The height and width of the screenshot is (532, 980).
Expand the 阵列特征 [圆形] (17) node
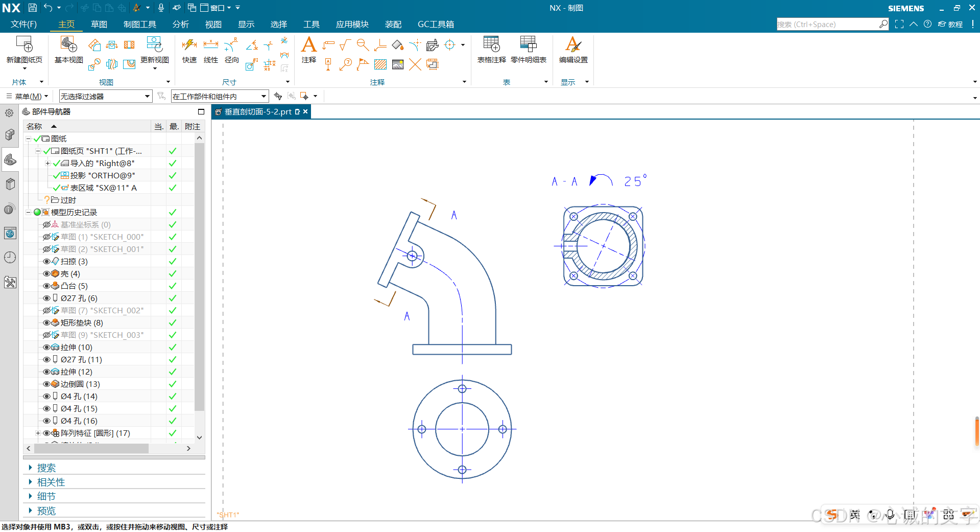(38, 433)
